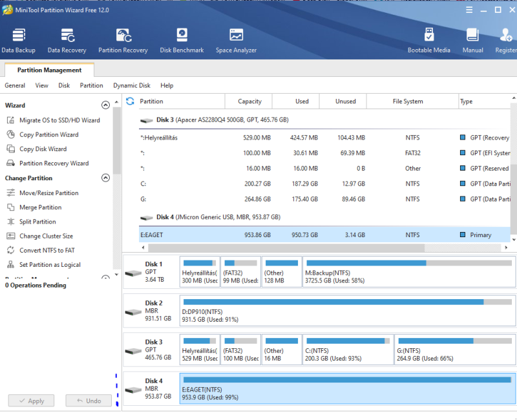Open the Space Analyzer tool
This screenshot has width=517, height=420.
click(x=236, y=41)
